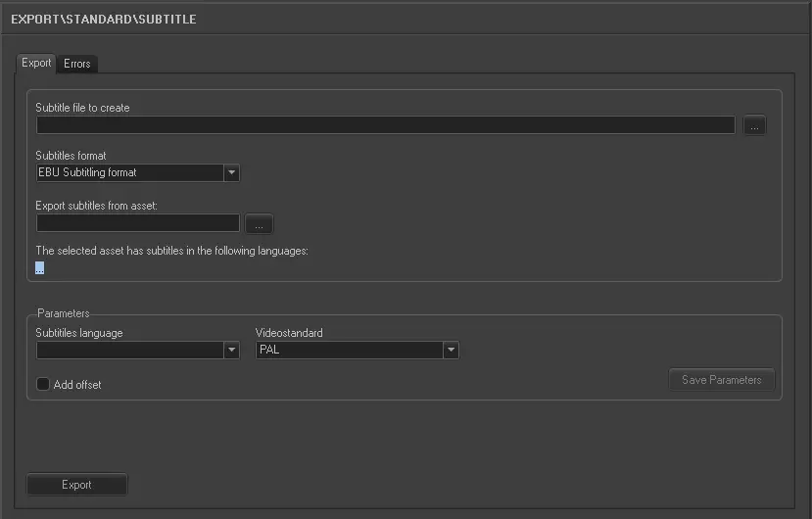
Task: Click browse button for export subtitles asset
Action: pyautogui.click(x=259, y=223)
